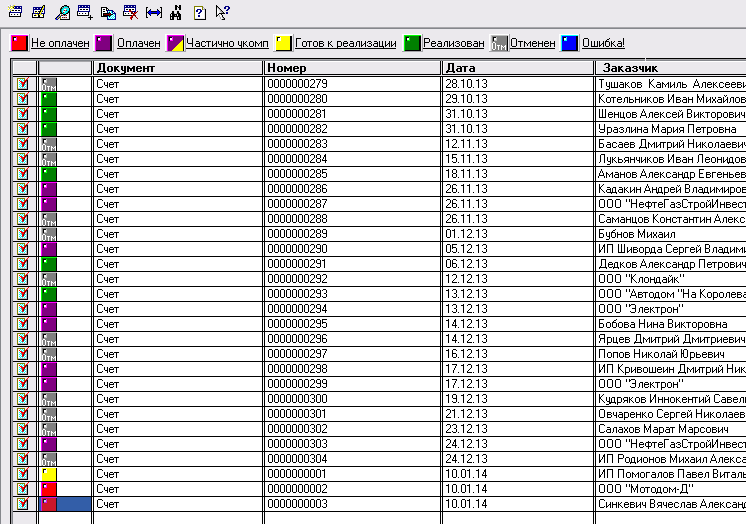Click the Ошибка! legend link
Viewport: 746px width, 524px height.
pos(603,43)
